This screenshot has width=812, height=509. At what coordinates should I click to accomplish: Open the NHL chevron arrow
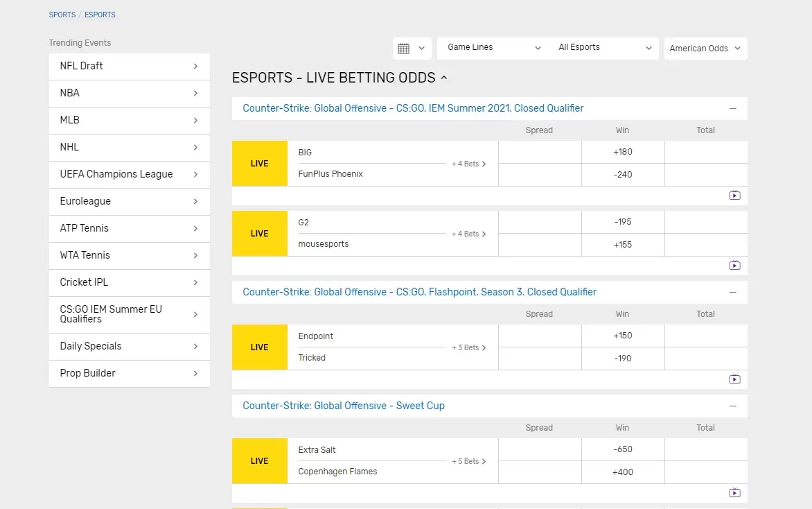[x=195, y=147]
